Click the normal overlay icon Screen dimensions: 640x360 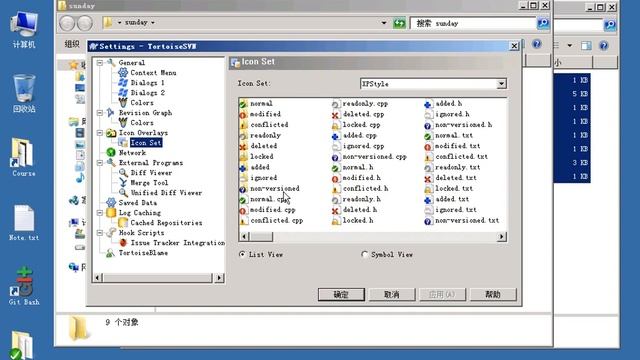243,104
